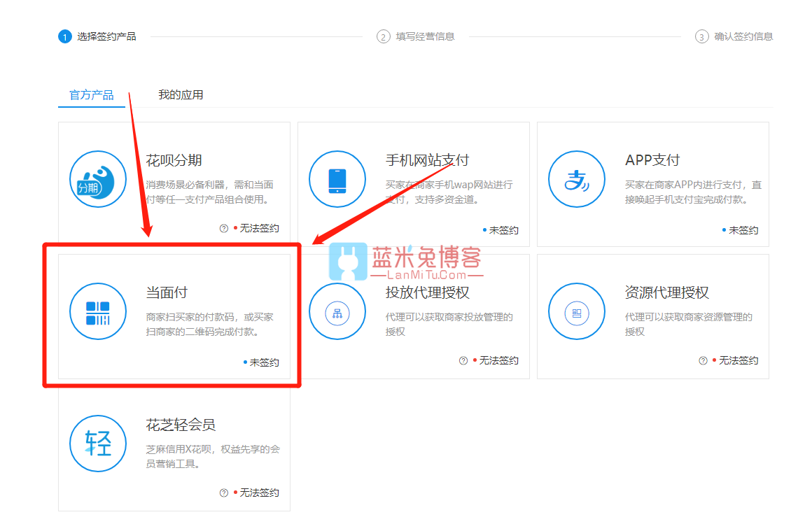Screen dimensions: 812x524
Task: Click the 花呗分期 product icon
Action: (x=98, y=179)
